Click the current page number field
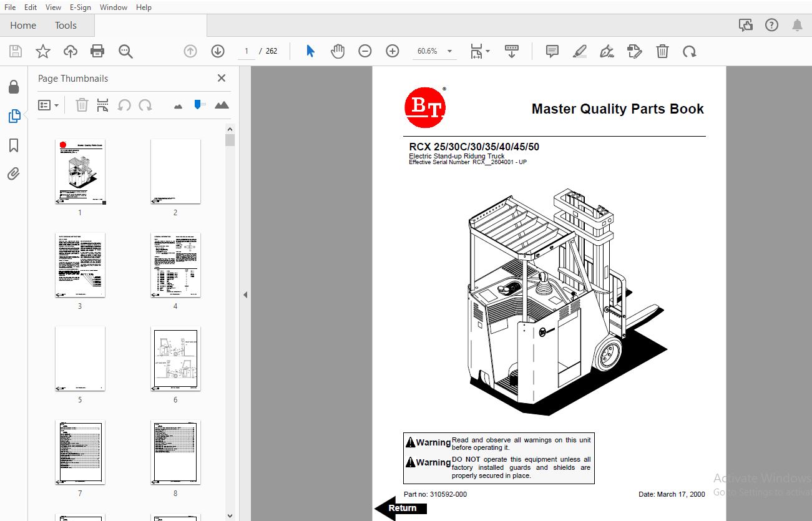 [247, 51]
